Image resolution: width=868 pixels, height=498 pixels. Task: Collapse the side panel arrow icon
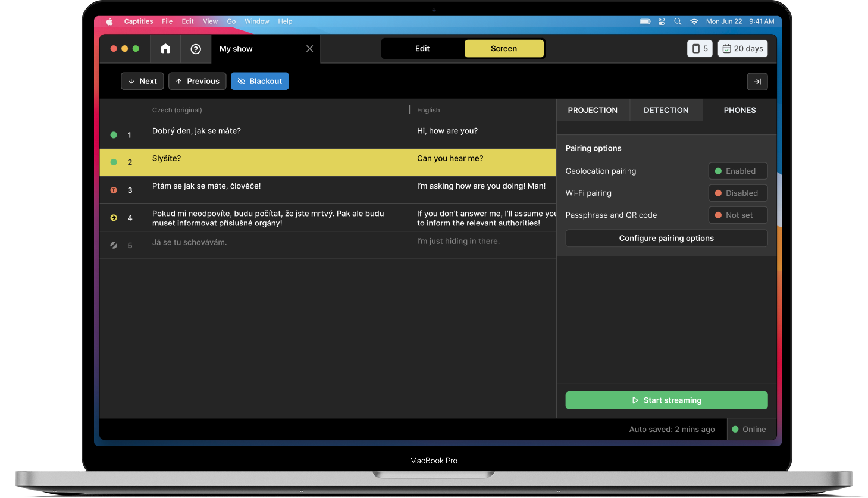click(x=757, y=82)
